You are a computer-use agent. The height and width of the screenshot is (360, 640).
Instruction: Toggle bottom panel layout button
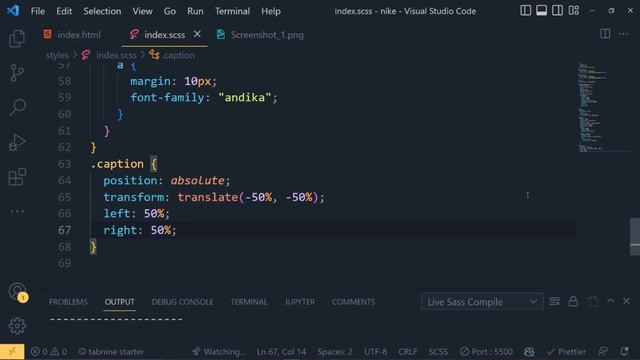(541, 11)
